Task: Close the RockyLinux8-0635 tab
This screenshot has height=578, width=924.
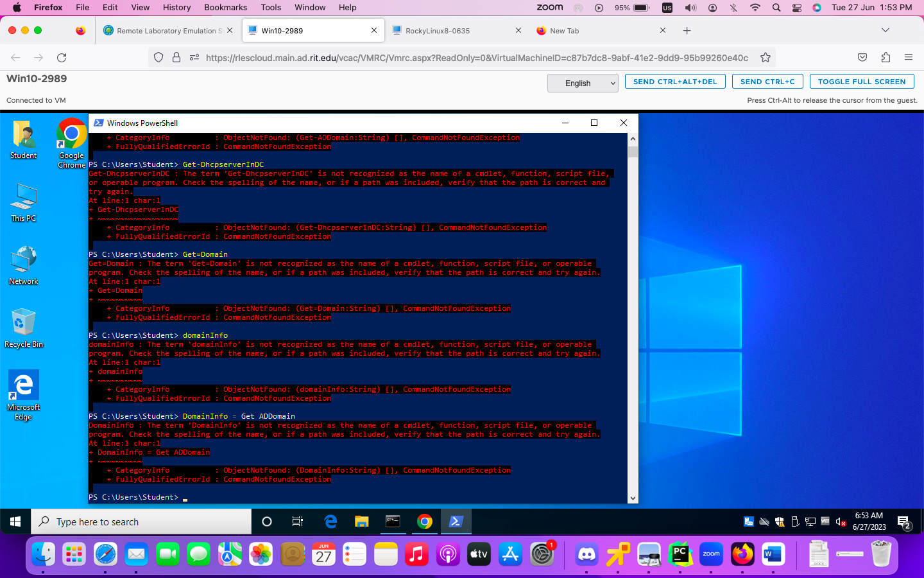Action: pos(518,31)
